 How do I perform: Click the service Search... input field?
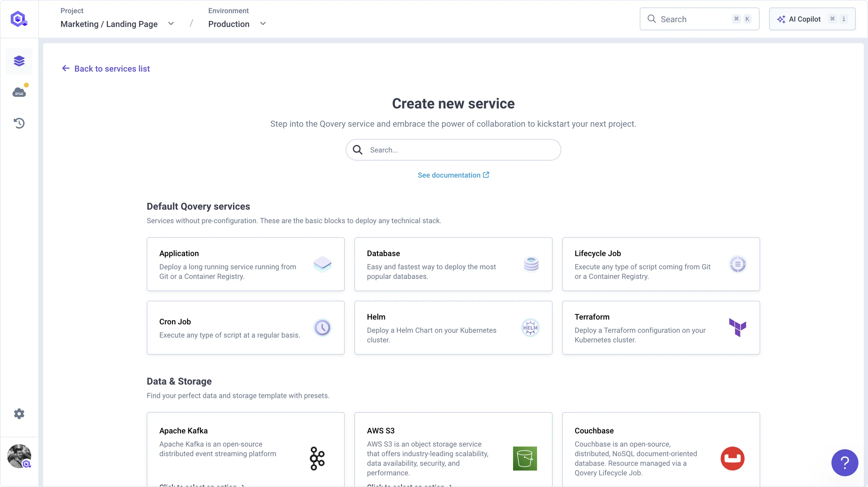pyautogui.click(x=453, y=150)
